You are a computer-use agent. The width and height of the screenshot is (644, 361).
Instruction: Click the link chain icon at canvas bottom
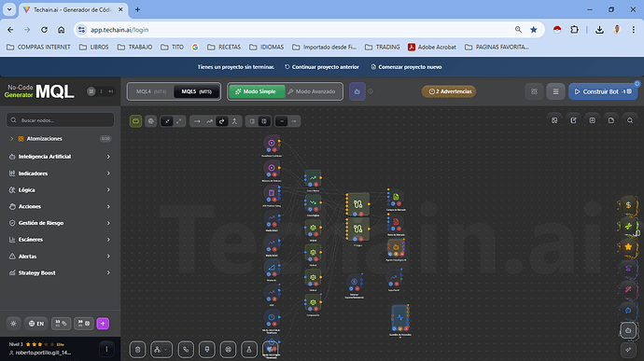186,350
